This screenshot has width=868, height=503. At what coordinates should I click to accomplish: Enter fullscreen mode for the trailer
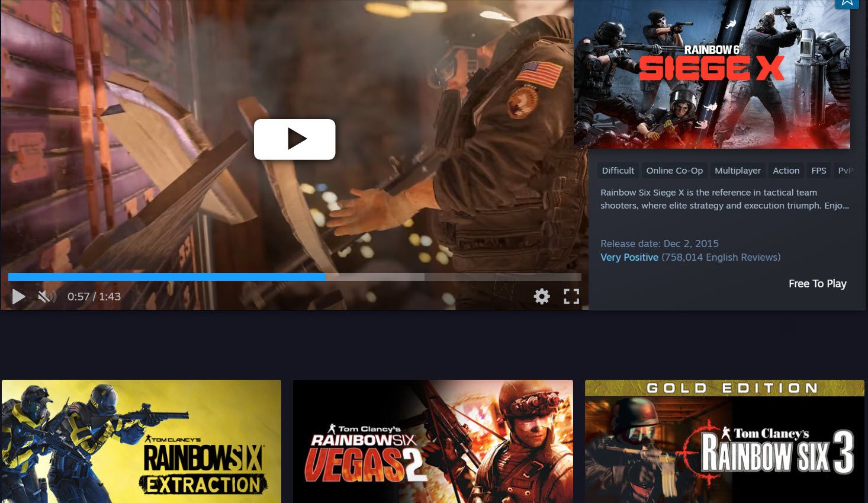point(571,296)
